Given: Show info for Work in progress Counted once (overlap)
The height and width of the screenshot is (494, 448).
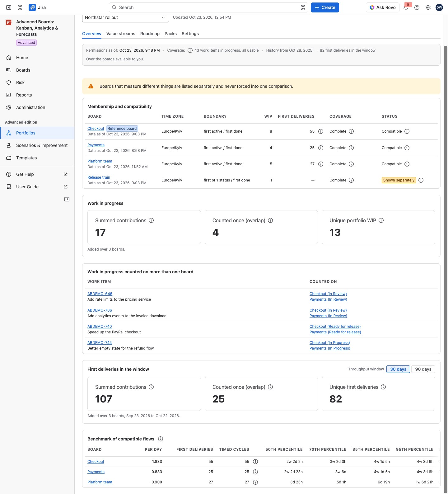Looking at the screenshot, I should (270, 220).
